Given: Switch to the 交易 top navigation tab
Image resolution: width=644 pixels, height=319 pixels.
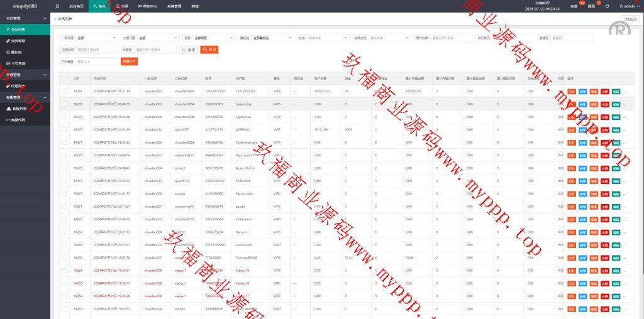Looking at the screenshot, I should point(123,6).
